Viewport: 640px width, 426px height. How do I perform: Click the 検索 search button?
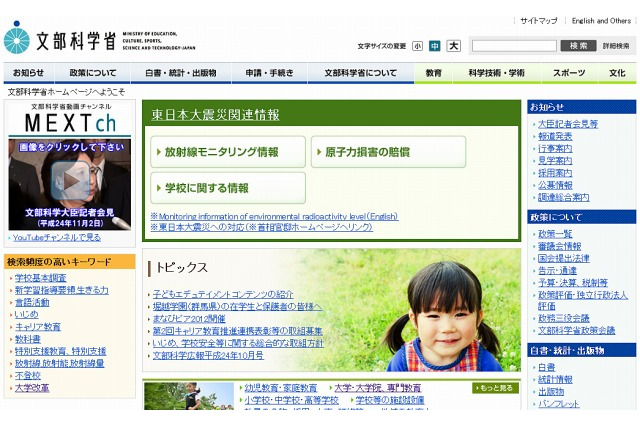tap(578, 46)
